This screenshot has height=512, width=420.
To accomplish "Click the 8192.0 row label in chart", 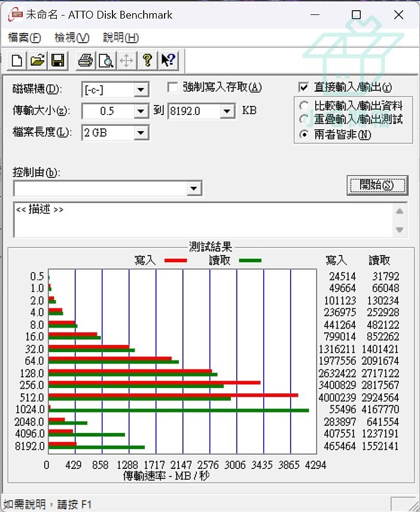I will pyautogui.click(x=29, y=446).
